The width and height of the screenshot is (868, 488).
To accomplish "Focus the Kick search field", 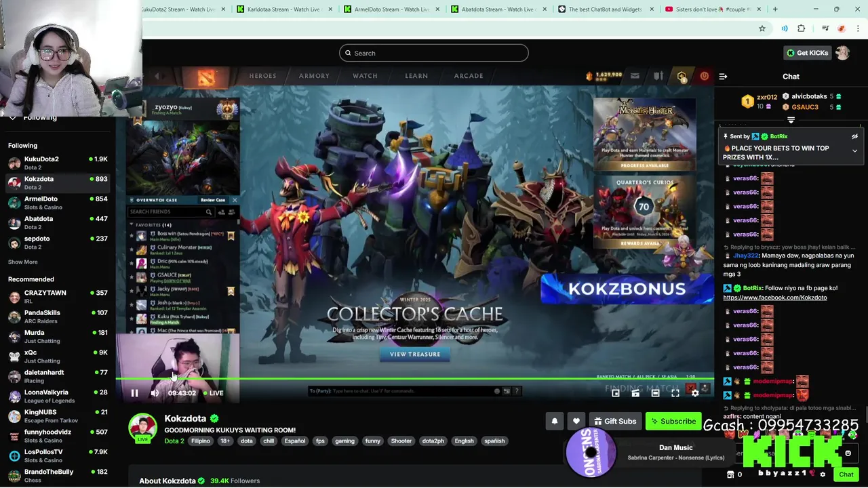I will click(x=434, y=53).
